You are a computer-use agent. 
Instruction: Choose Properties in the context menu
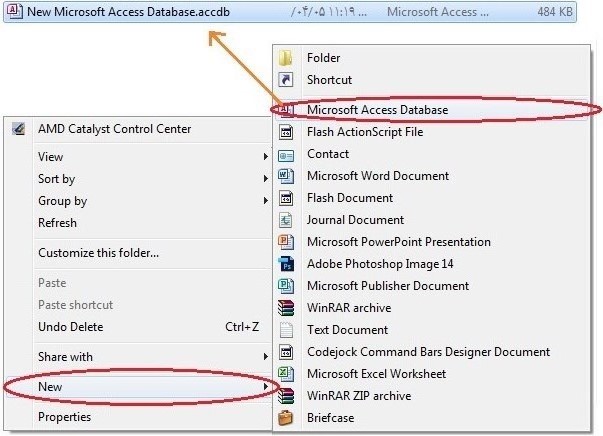(64, 417)
